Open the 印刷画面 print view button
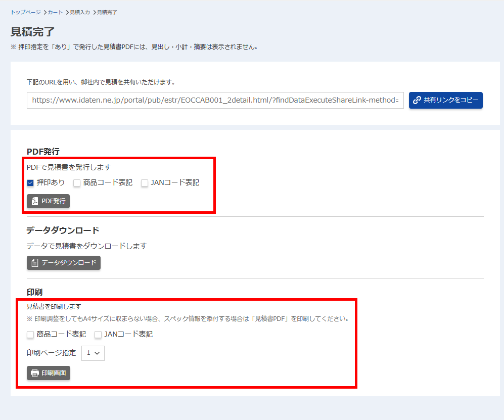This screenshot has width=504, height=420. pyautogui.click(x=49, y=373)
